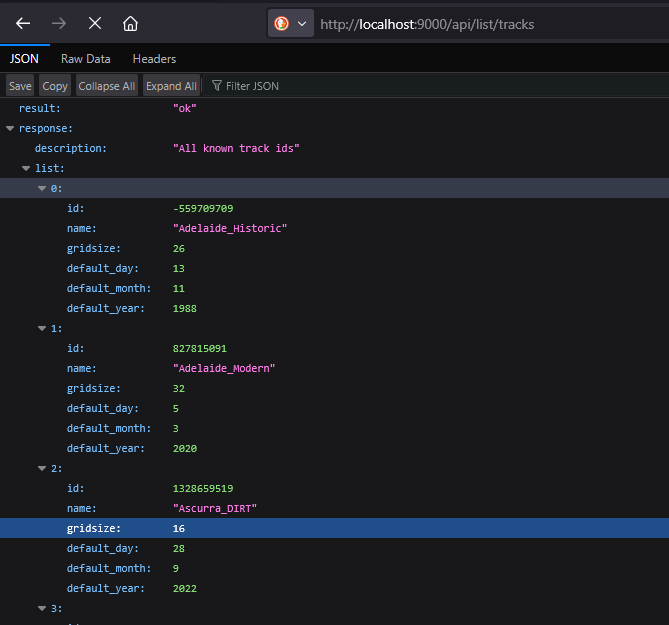Open the Headers tab
This screenshot has width=669, height=625.
point(154,59)
